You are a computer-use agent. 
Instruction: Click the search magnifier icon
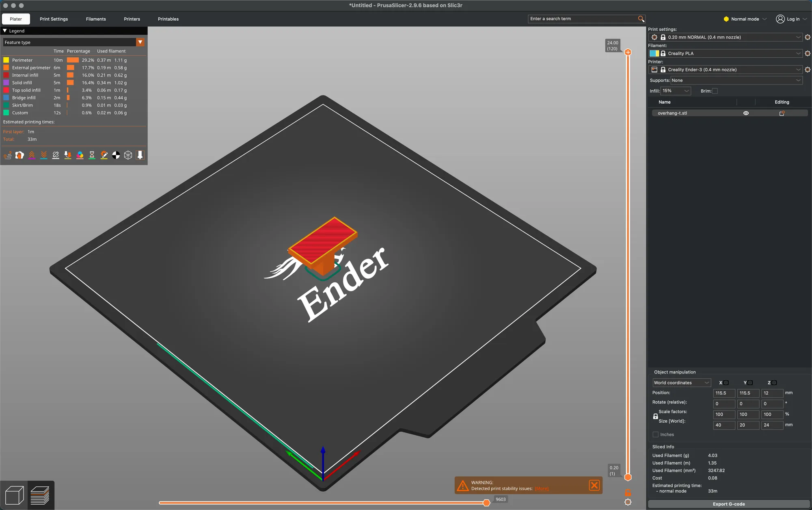[x=641, y=19]
